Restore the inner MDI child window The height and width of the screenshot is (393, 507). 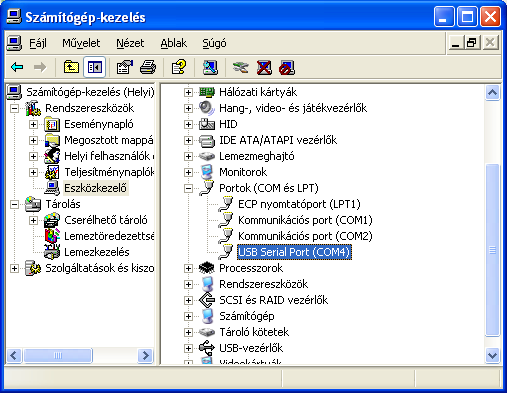[x=472, y=43]
